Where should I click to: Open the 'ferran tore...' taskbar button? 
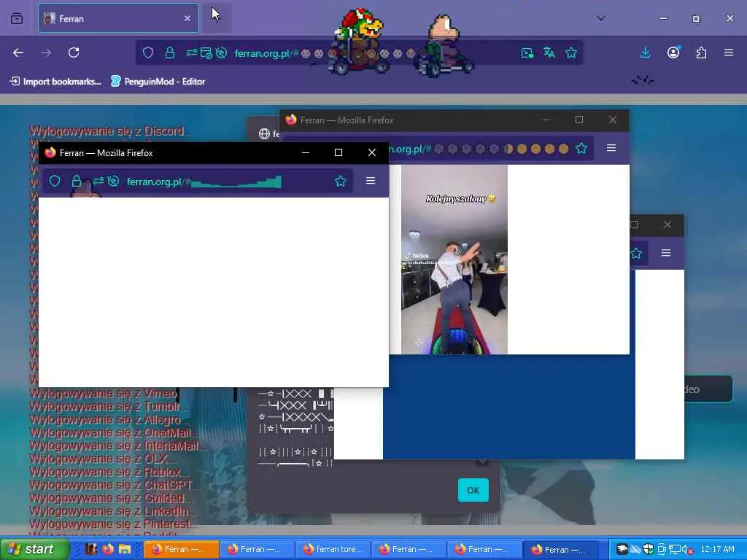click(x=333, y=549)
